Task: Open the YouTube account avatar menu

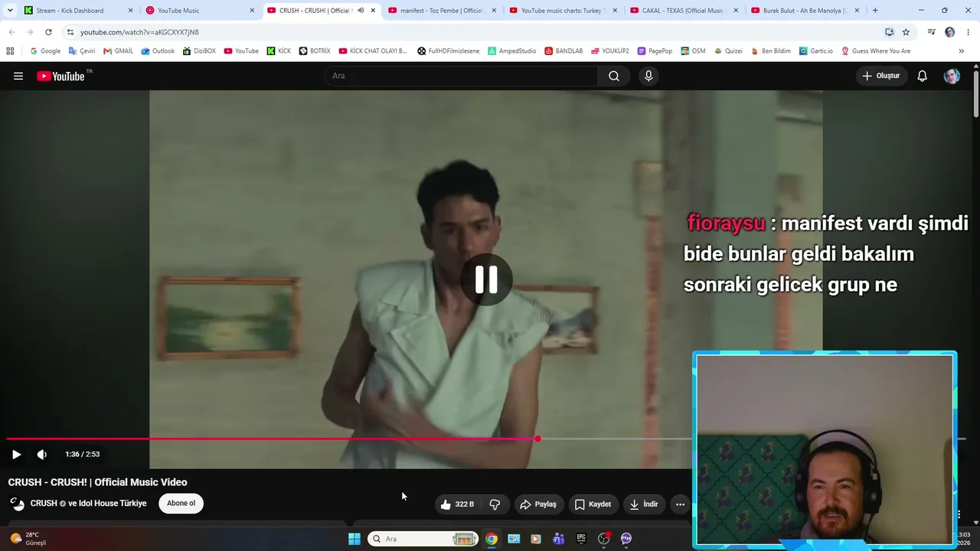Action: [x=952, y=76]
